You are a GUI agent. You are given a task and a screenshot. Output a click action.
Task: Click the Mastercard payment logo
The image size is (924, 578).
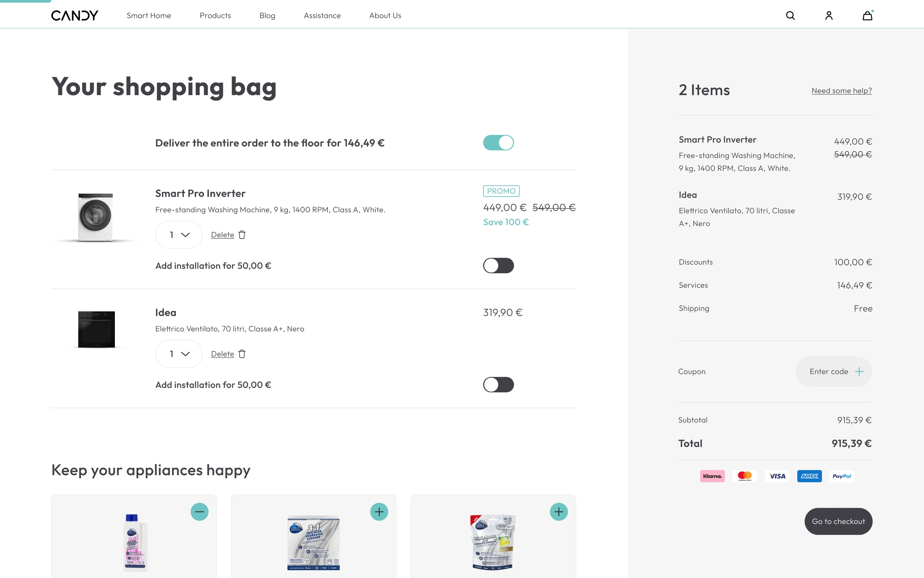point(744,476)
